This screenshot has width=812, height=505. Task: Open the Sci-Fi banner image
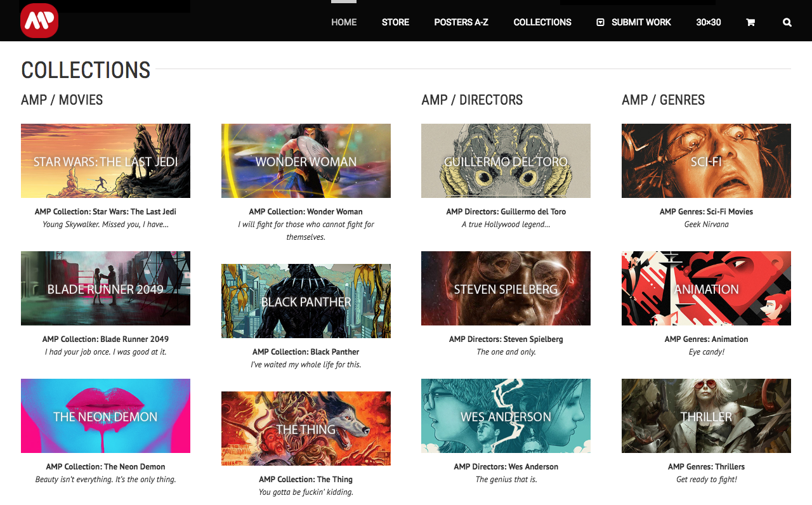click(706, 161)
